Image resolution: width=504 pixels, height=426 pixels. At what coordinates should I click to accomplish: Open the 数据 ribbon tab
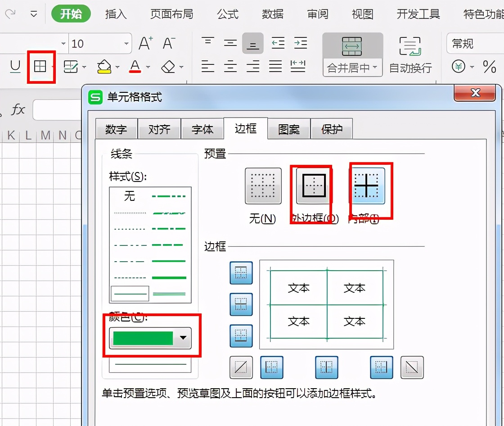click(x=273, y=14)
